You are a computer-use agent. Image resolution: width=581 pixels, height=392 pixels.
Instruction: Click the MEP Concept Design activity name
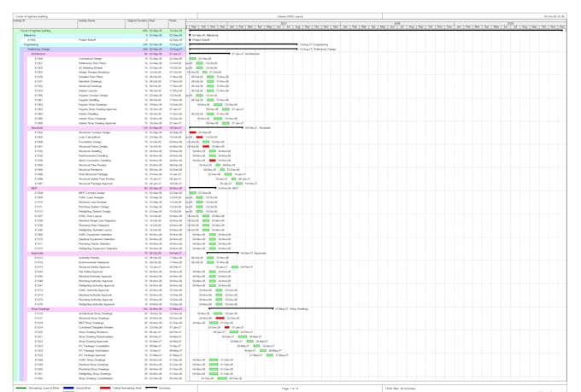91,193
